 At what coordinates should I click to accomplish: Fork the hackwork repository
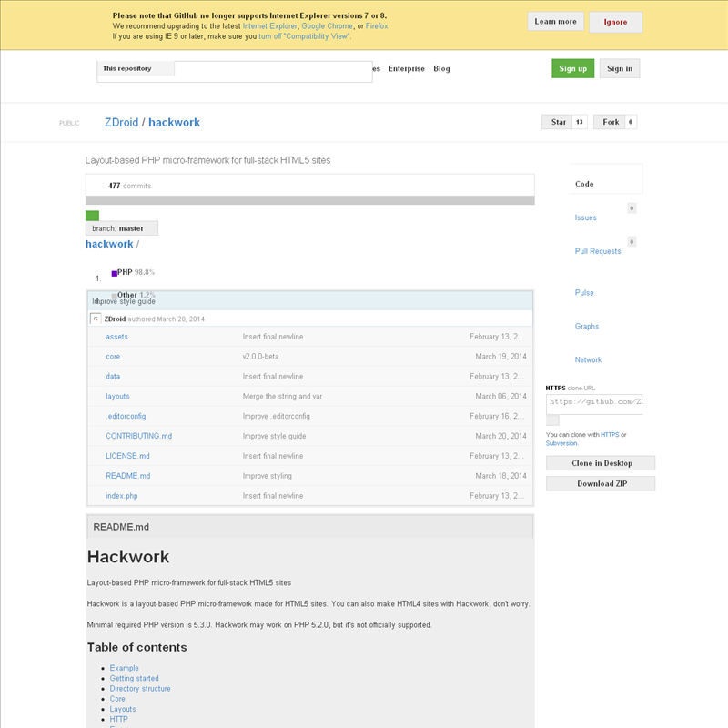pos(610,122)
